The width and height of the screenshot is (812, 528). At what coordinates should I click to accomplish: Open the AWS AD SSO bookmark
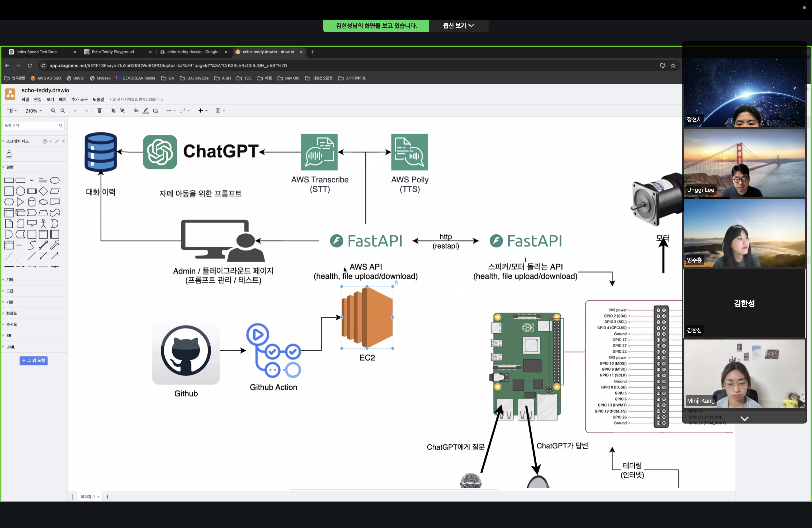pyautogui.click(x=46, y=78)
